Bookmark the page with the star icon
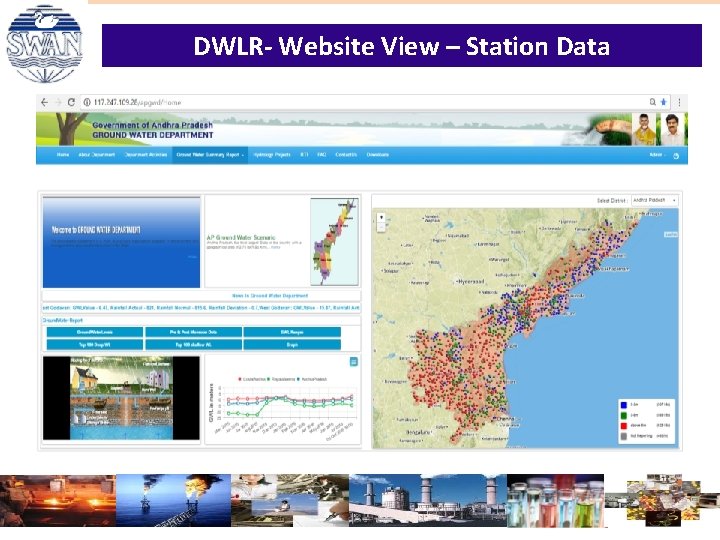The image size is (720, 540). coord(663,102)
